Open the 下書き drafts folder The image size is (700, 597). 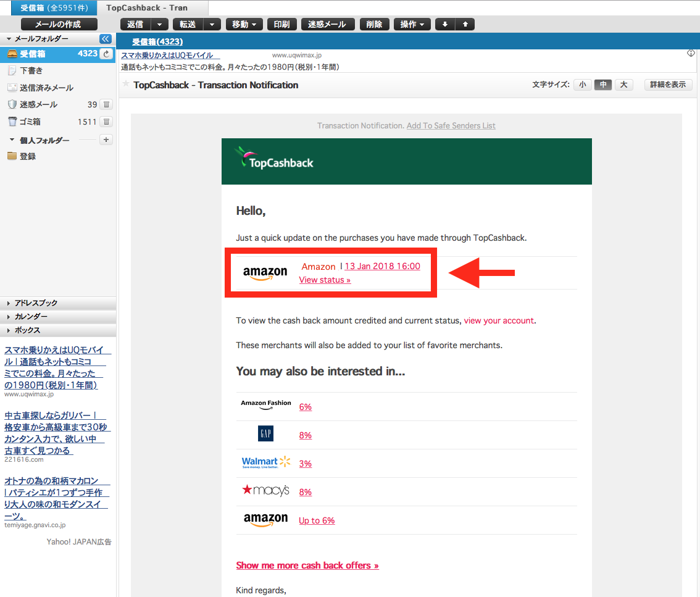click(31, 70)
